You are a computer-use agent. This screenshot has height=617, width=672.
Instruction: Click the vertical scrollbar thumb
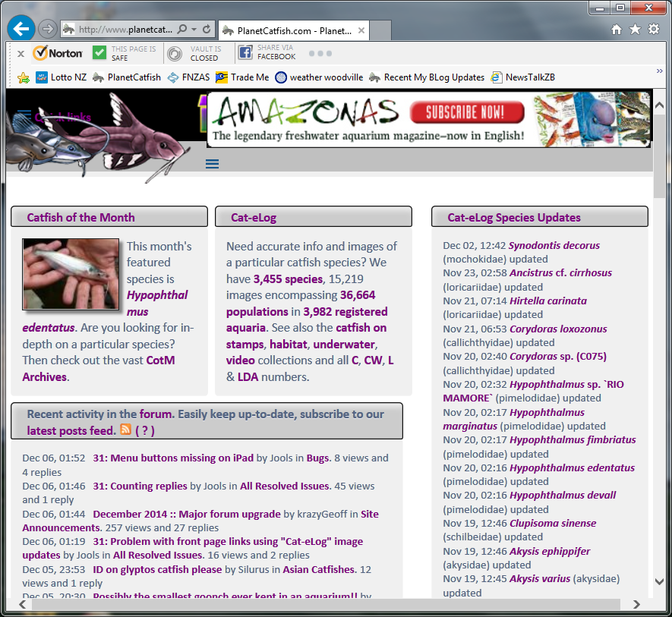[x=659, y=156]
